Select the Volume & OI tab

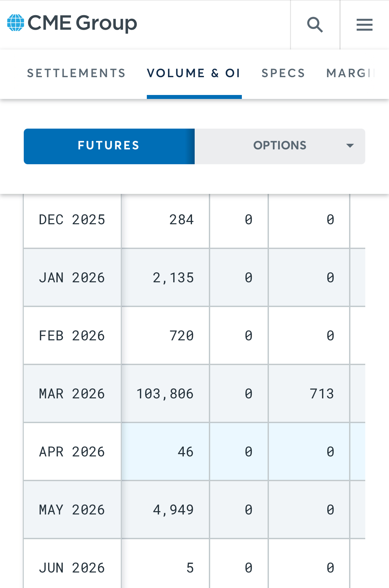click(194, 73)
